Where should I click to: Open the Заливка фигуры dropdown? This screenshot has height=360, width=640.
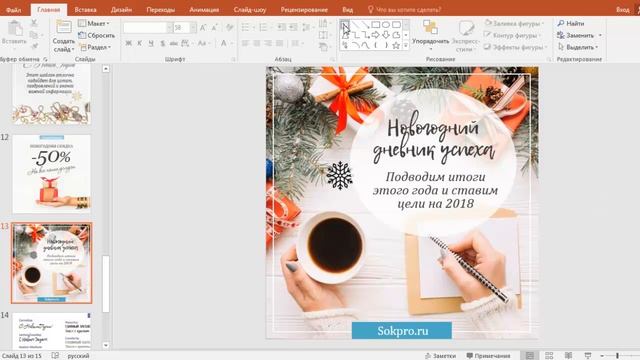point(514,24)
